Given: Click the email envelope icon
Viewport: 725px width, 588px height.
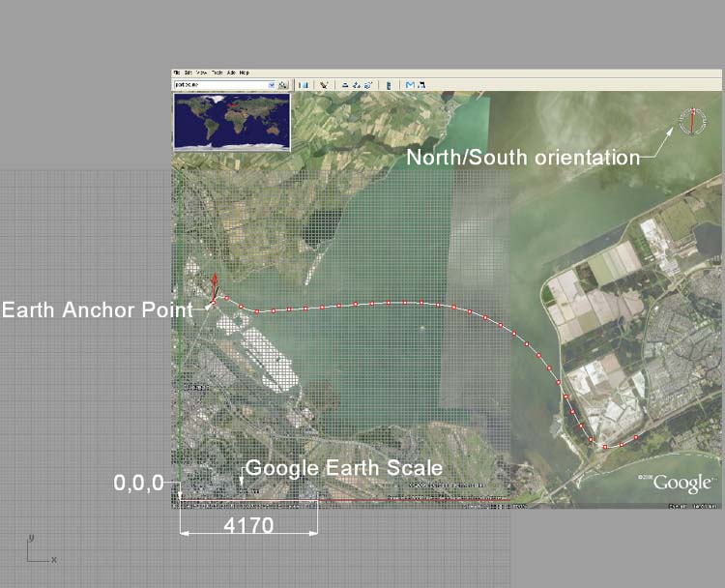Looking at the screenshot, I should tap(410, 85).
